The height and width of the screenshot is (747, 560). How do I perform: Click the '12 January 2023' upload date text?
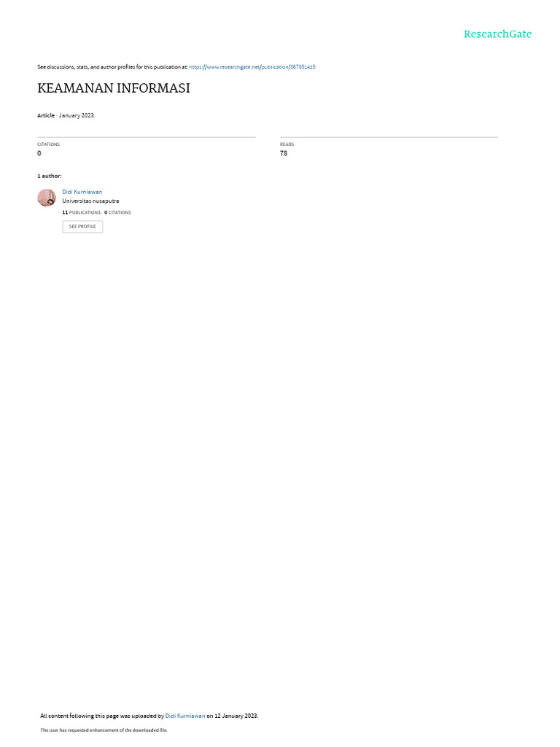(236, 716)
